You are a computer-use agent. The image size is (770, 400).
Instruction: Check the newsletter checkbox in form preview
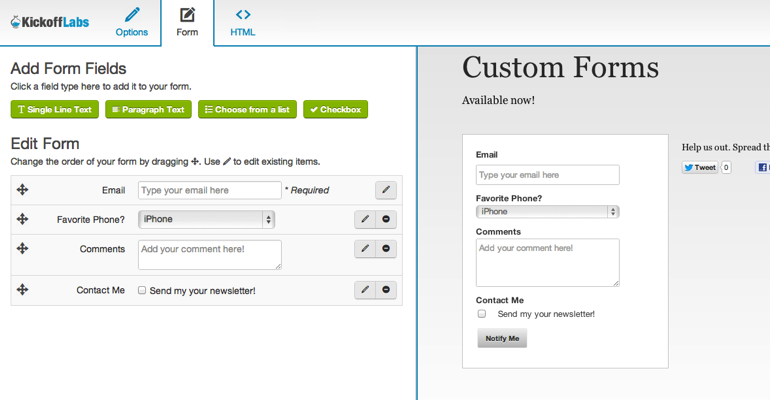482,314
